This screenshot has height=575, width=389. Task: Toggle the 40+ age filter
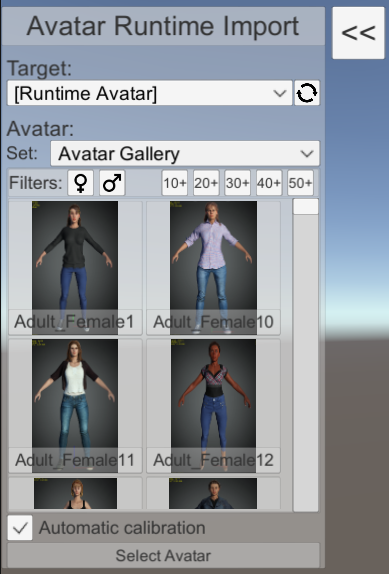tap(269, 183)
